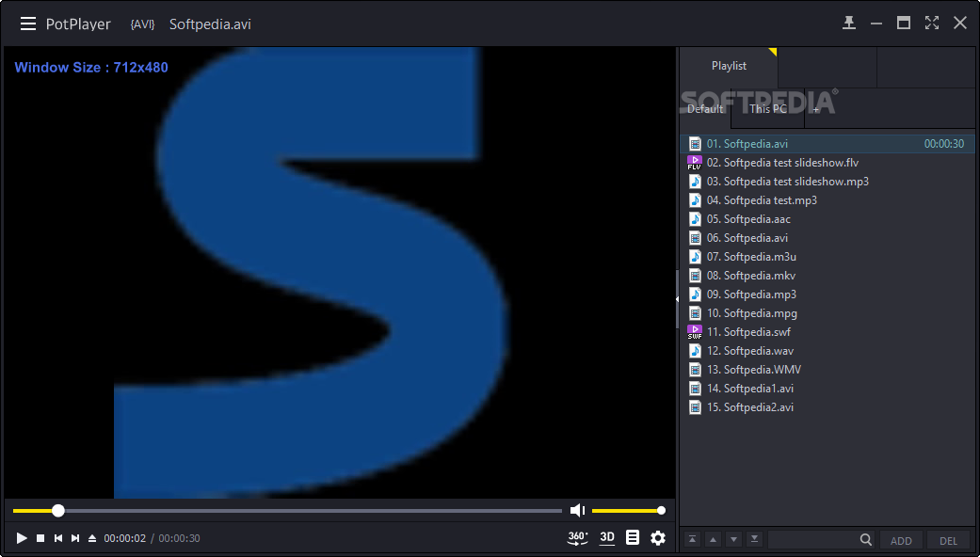Toggle the playlist panel icon
The image size is (980, 557).
pos(633,537)
